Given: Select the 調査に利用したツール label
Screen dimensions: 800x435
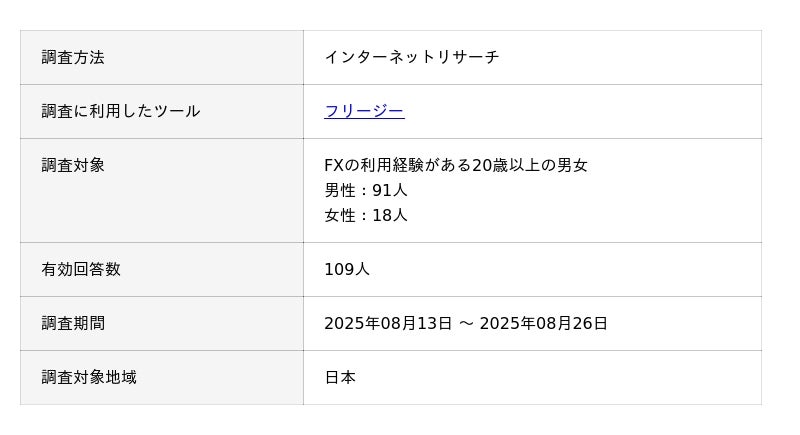Looking at the screenshot, I should click(x=121, y=111).
